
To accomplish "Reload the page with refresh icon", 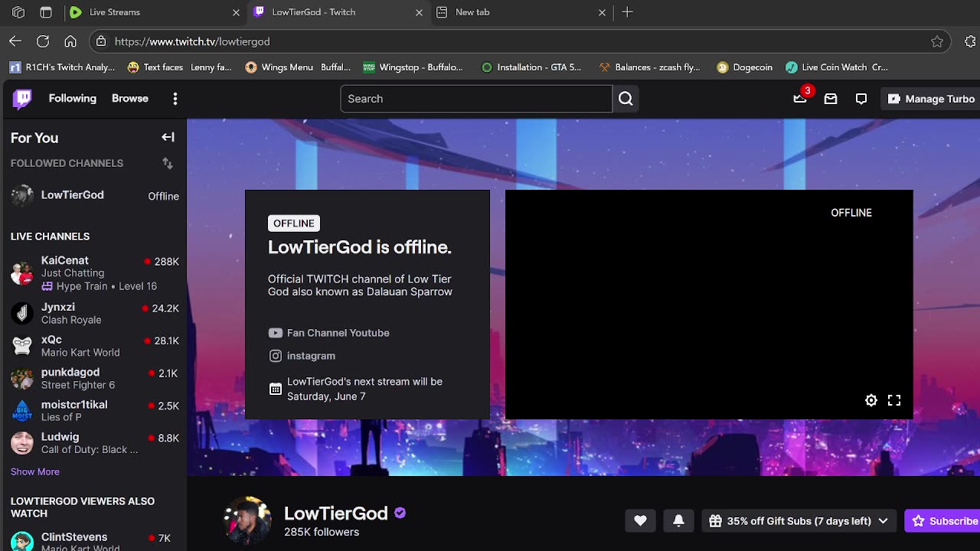I will (x=43, y=41).
